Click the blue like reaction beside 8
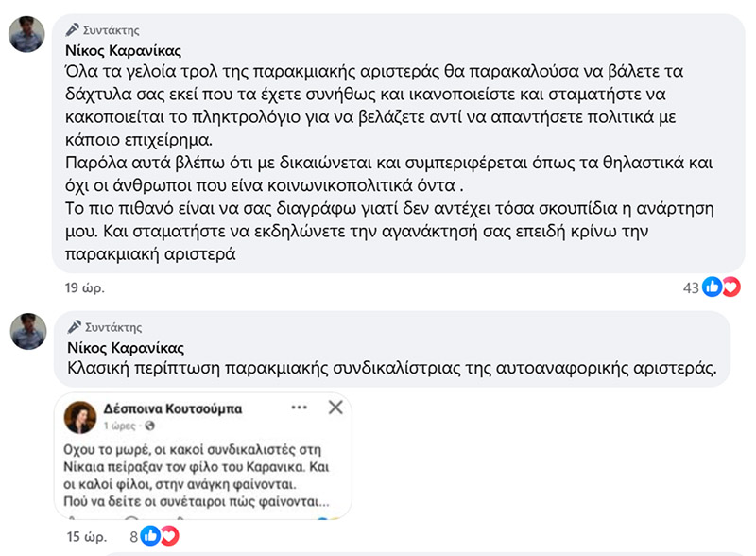This screenshot has width=756, height=556. (151, 536)
